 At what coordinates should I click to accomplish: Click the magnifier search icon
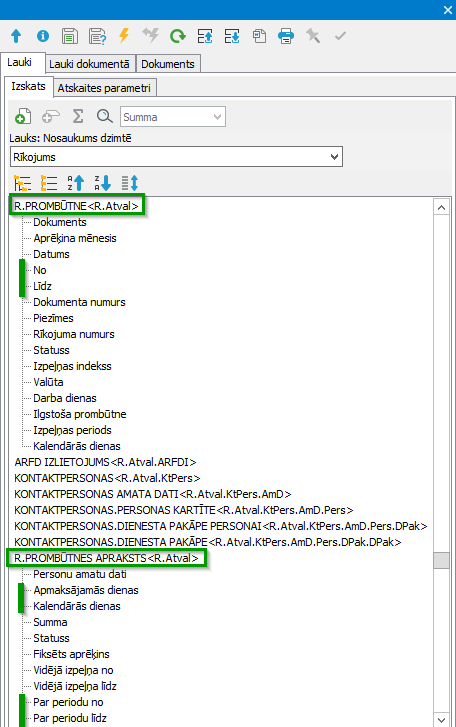point(105,116)
